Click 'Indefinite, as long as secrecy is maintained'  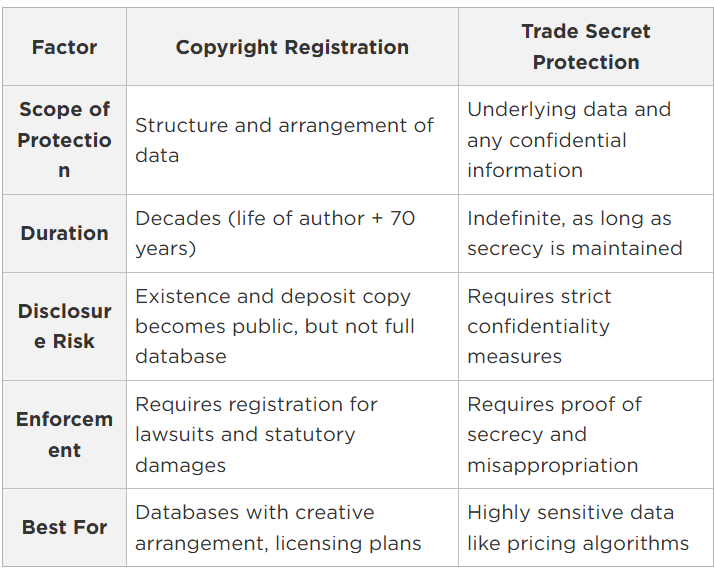574,233
